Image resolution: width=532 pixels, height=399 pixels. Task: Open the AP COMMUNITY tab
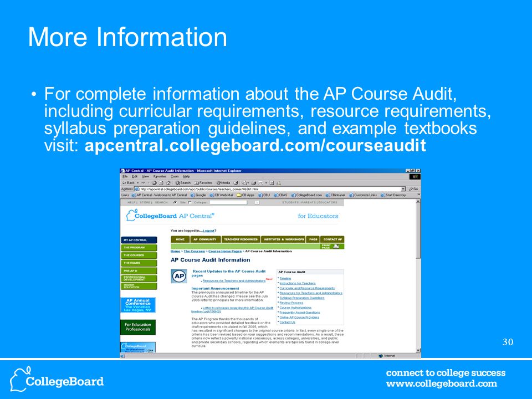205,239
